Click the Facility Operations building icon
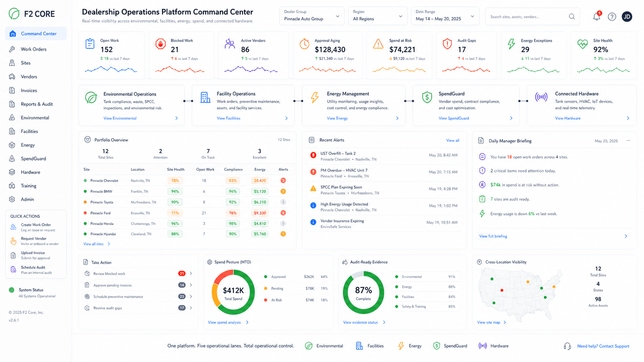Screen dimensions: 644x362 point(205,97)
